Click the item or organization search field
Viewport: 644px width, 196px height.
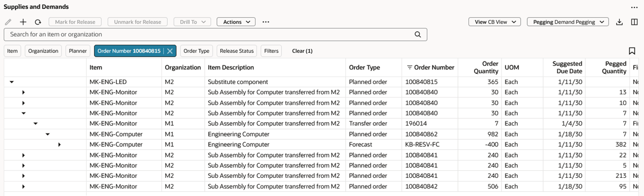209,34
